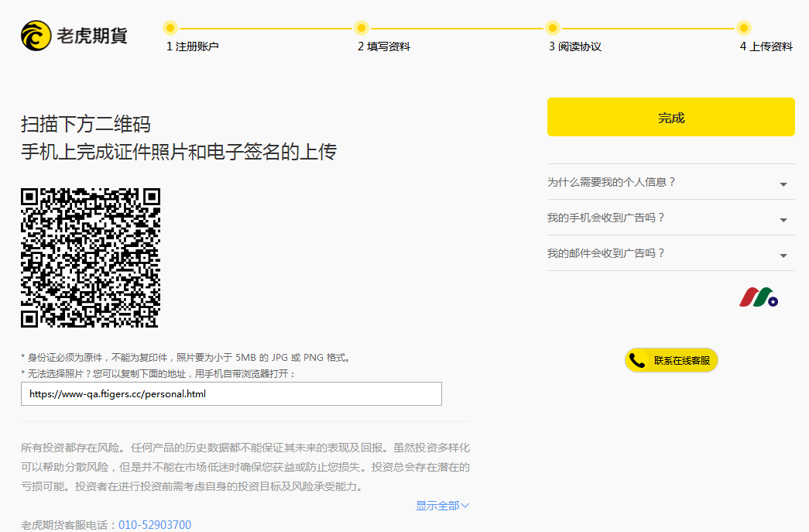Click heading 手机上完成证件照片和电子签名的上传
This screenshot has width=809, height=532.
coord(179,152)
